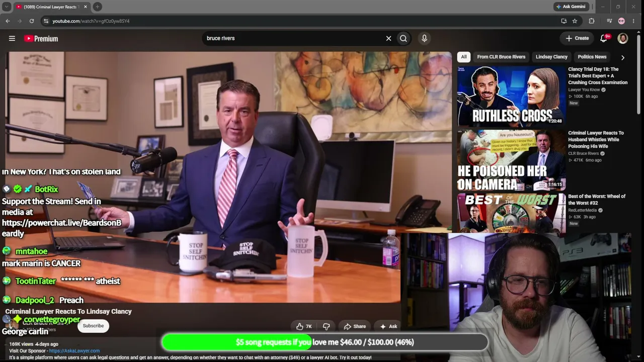Screen dimensions: 644x362
Task: Open the YouTube account avatar menu
Action: pyautogui.click(x=622, y=38)
